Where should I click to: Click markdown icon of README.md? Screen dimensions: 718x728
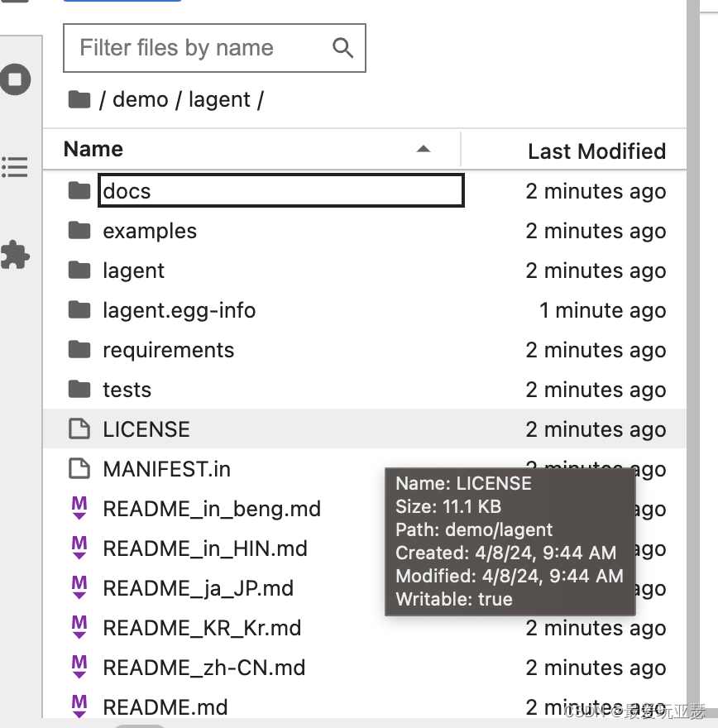coord(79,706)
